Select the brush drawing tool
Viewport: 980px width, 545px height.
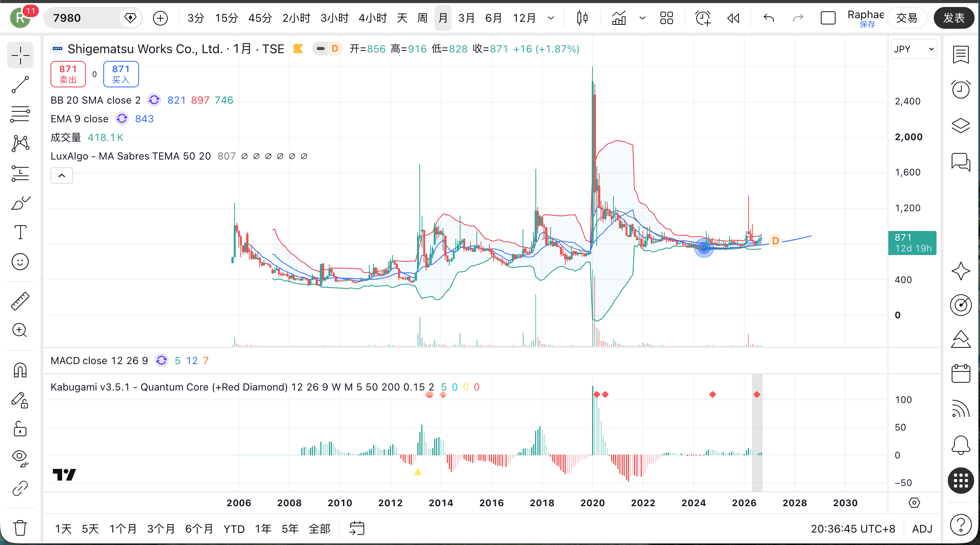click(20, 203)
